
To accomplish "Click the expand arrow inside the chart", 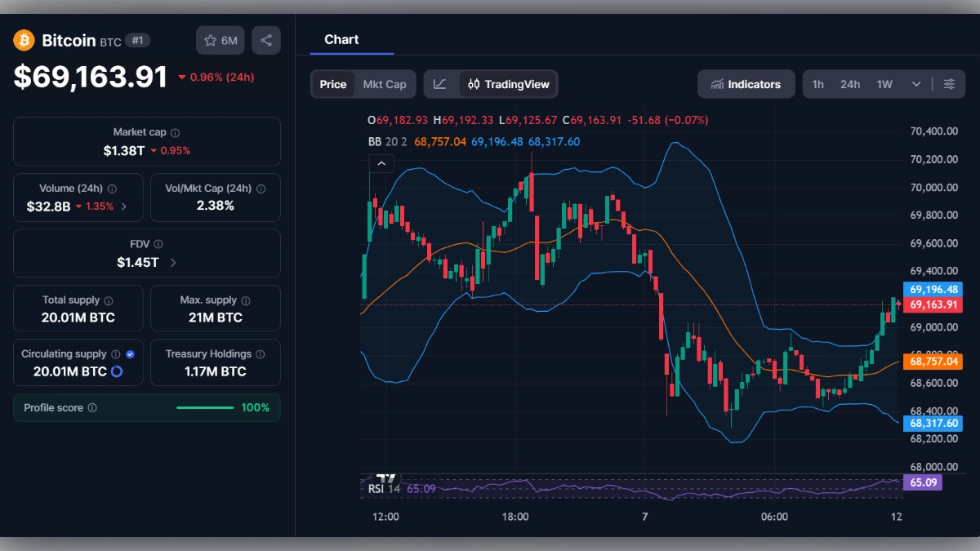I will [381, 163].
